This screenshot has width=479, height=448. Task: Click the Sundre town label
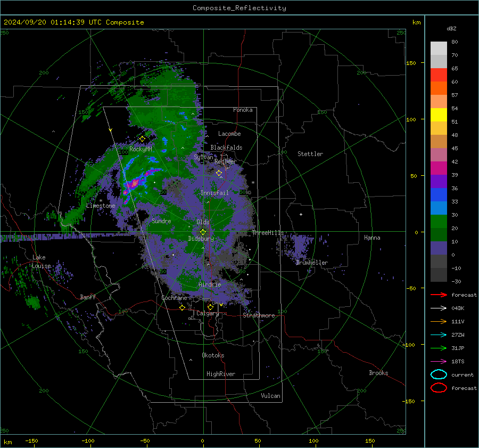(x=161, y=221)
